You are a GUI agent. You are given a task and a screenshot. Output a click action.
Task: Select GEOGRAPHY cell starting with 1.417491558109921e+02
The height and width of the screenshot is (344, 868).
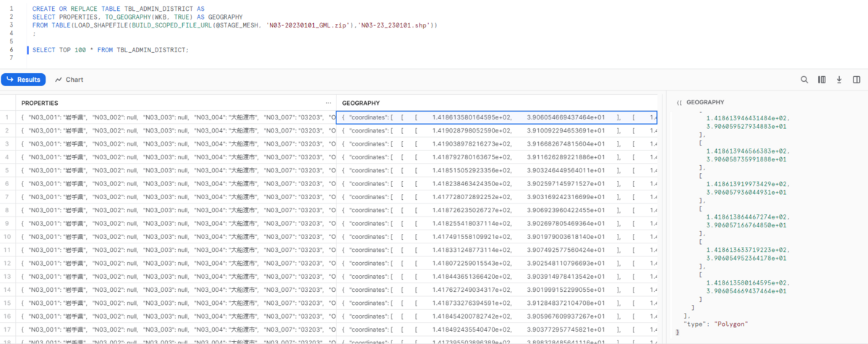pos(498,235)
